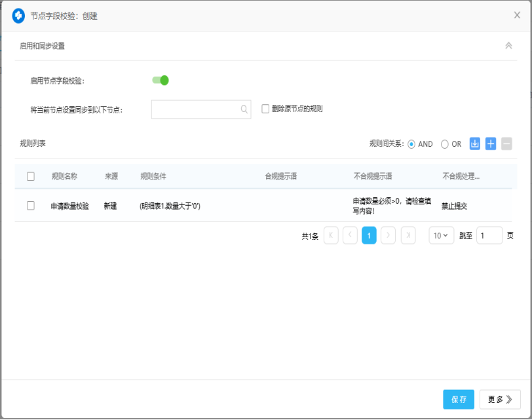Add a new rule with the plus icon

(490, 143)
